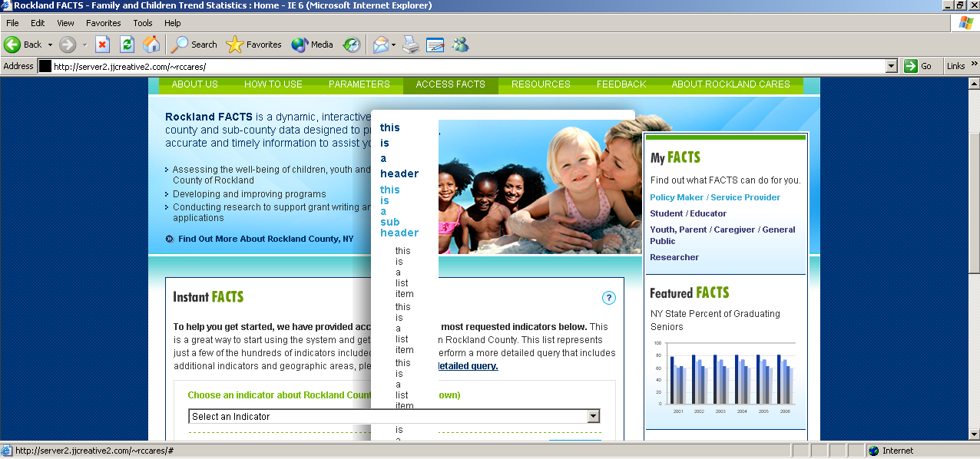Open the Messenger icon in toolbar

pyautogui.click(x=461, y=45)
